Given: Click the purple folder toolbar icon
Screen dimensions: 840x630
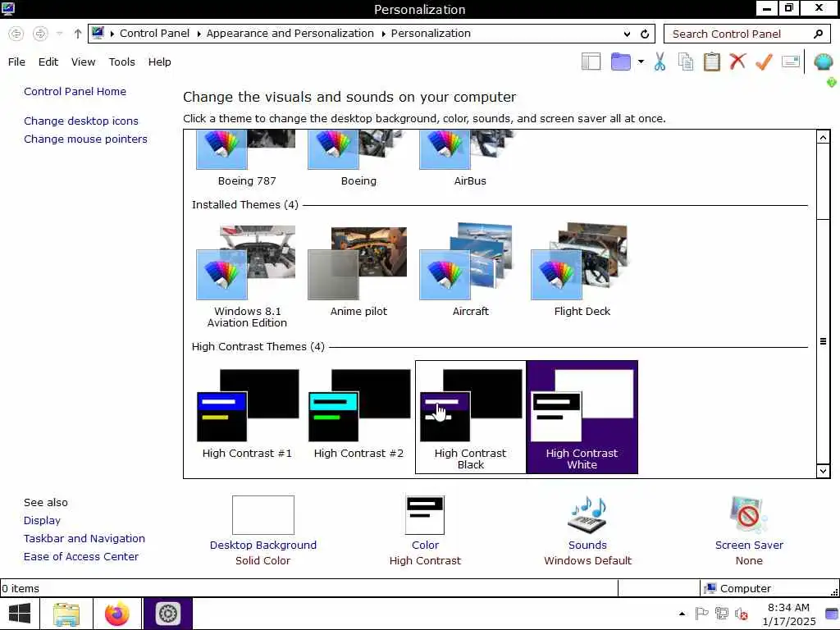Looking at the screenshot, I should pyautogui.click(x=620, y=62).
